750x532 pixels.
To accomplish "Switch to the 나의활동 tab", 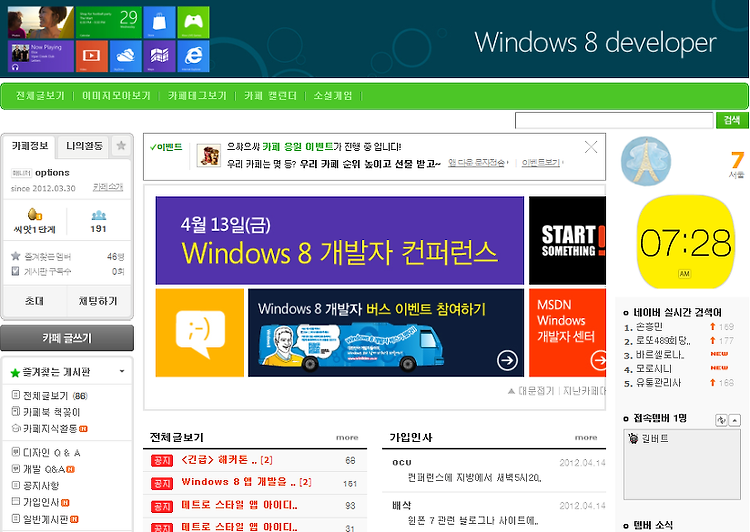I will [x=84, y=145].
